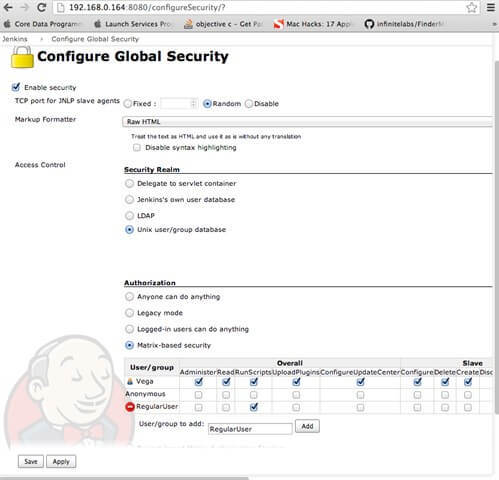Check ConfigureUpdateCenter for RegularUser
The width and height of the screenshot is (499, 480).
(360, 407)
